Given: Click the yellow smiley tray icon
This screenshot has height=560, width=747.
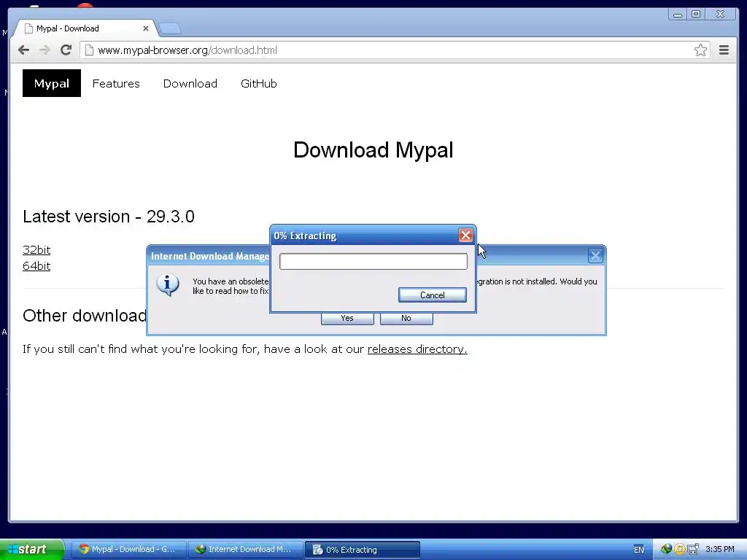Looking at the screenshot, I should coord(679,549).
